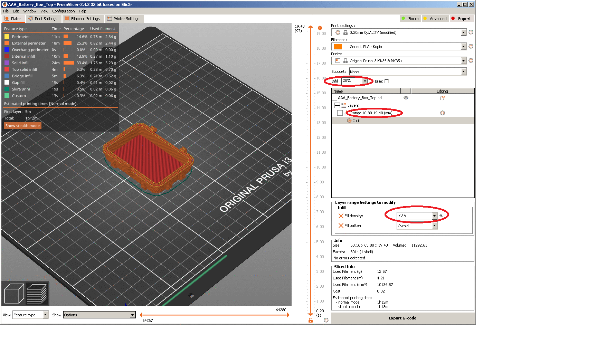Click the plus icon atop the layer slider
The height and width of the screenshot is (364, 606).
[x=320, y=28]
